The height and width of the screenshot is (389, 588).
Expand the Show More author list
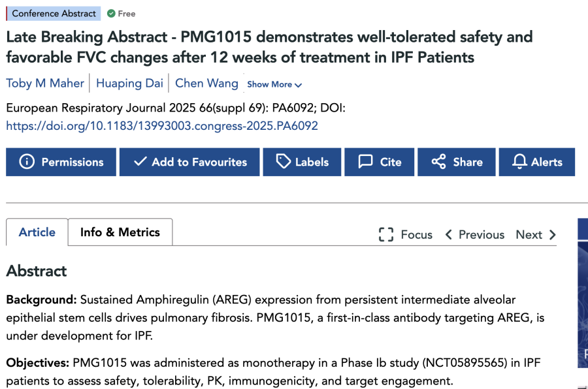coord(274,84)
